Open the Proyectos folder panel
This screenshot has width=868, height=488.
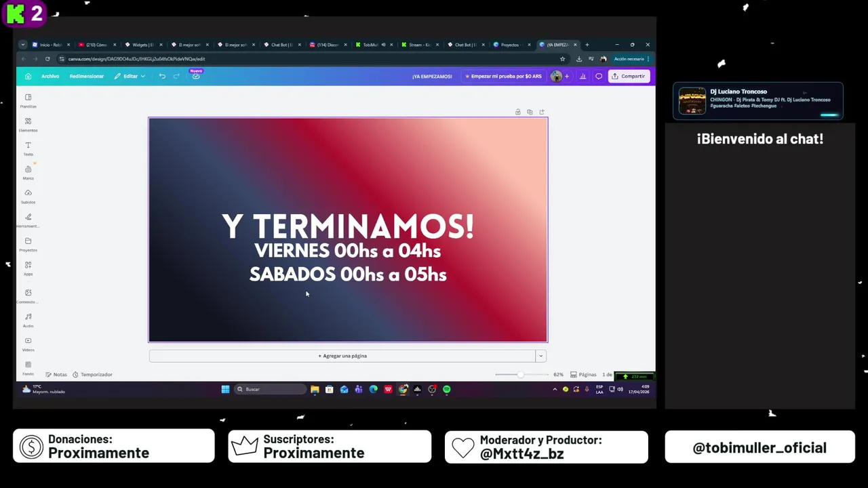point(28,245)
